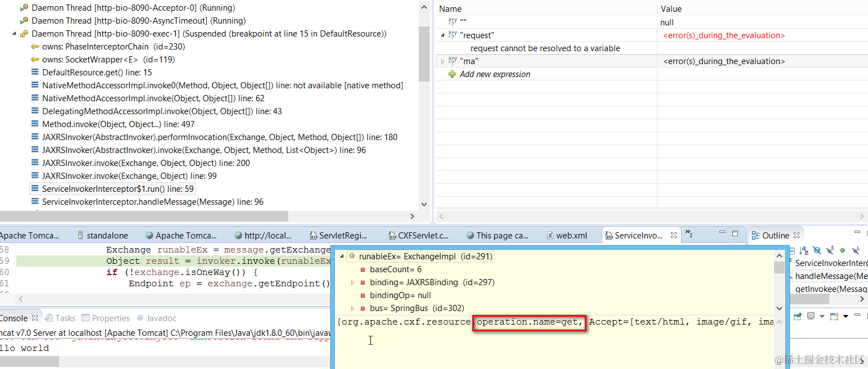Close the Console view tab
The width and height of the screenshot is (868, 369).
pos(35,318)
